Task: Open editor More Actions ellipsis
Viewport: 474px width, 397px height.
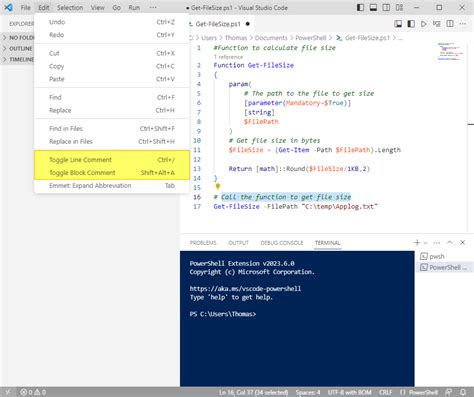Action: (x=463, y=24)
